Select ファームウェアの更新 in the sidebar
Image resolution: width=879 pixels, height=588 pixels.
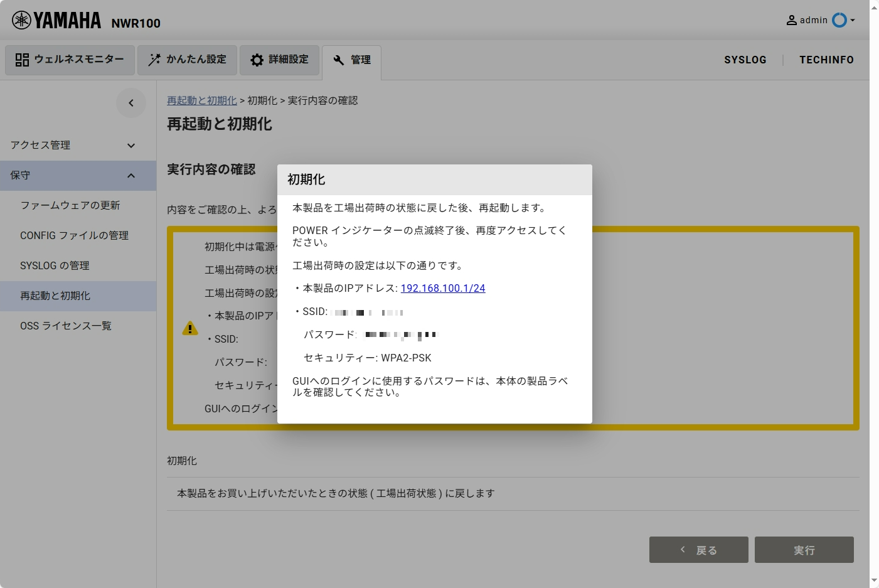(70, 205)
